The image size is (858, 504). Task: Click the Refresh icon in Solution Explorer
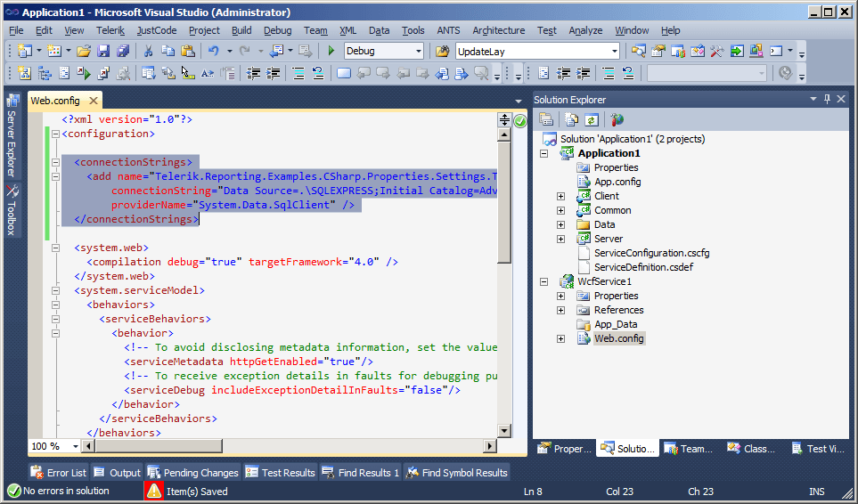click(x=590, y=119)
